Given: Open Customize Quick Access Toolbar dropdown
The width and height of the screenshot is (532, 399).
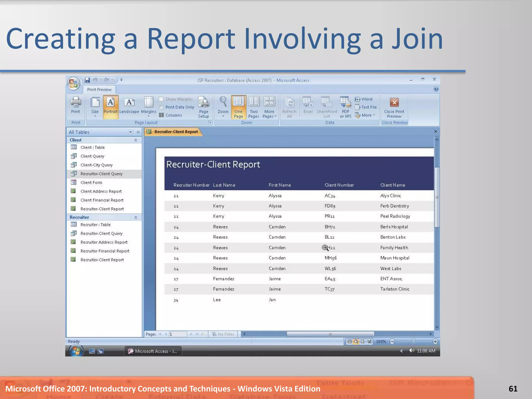Looking at the screenshot, I should point(121,80).
